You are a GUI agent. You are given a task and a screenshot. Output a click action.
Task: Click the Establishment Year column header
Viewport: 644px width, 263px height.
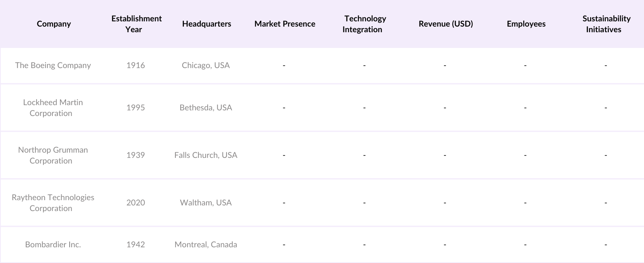pyautogui.click(x=136, y=24)
